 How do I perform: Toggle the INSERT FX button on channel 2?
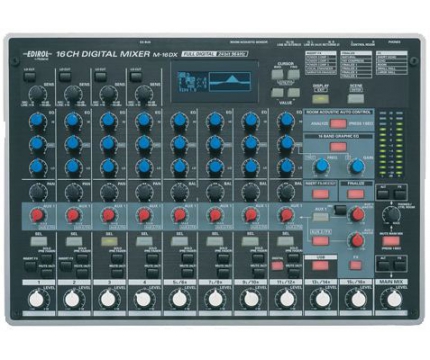point(65,265)
